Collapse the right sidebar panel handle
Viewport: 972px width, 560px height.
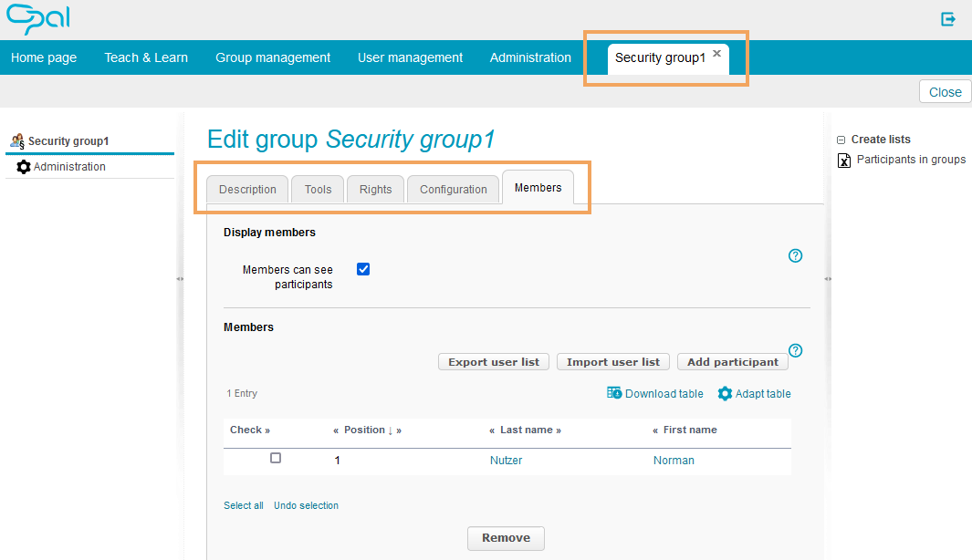point(828,279)
